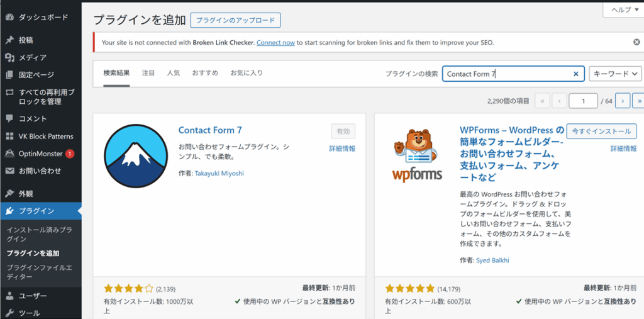Select プラグインを追加 in the submenu

pyautogui.click(x=33, y=253)
